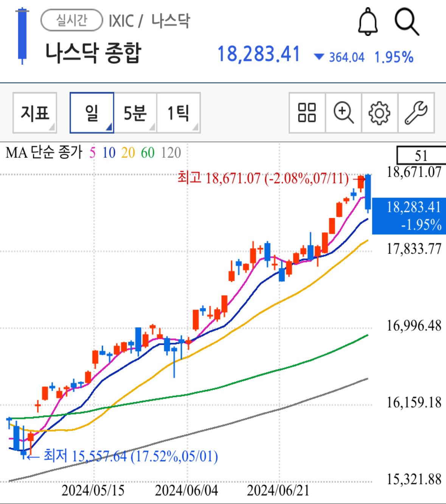446x504 pixels.
Task: Tap the notification bell icon
Action: point(368,22)
